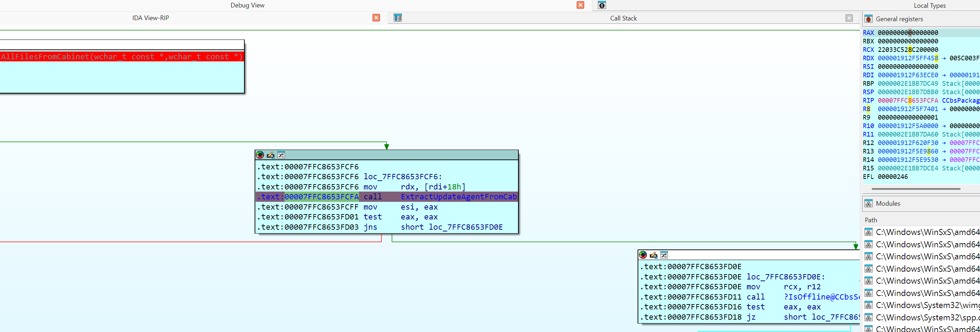Open the Call Stack tab
This screenshot has height=332, width=980.
coord(623,18)
